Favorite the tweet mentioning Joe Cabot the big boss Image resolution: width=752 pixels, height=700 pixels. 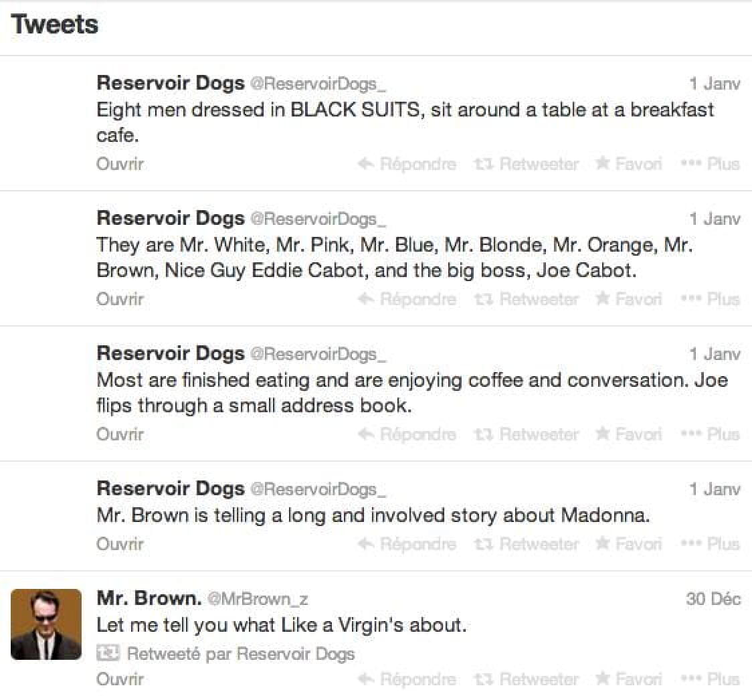629,299
